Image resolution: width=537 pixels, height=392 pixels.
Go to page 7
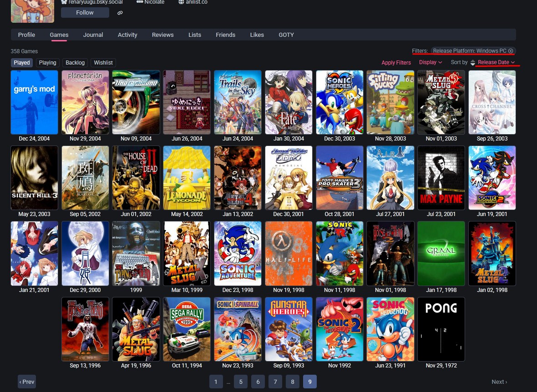coord(275,382)
